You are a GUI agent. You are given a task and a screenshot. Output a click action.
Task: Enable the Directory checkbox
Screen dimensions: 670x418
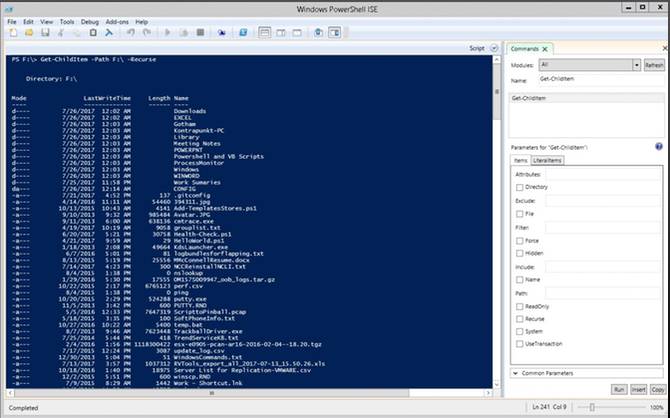point(520,188)
